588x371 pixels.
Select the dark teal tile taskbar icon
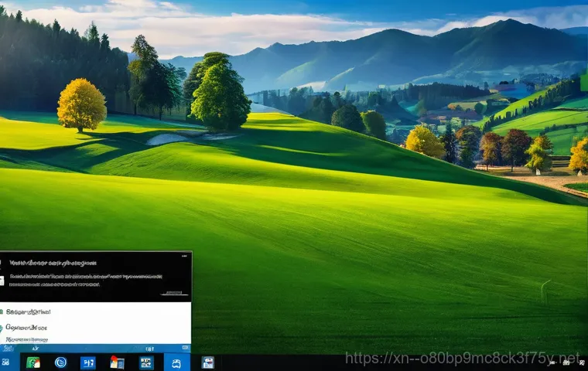tap(146, 362)
